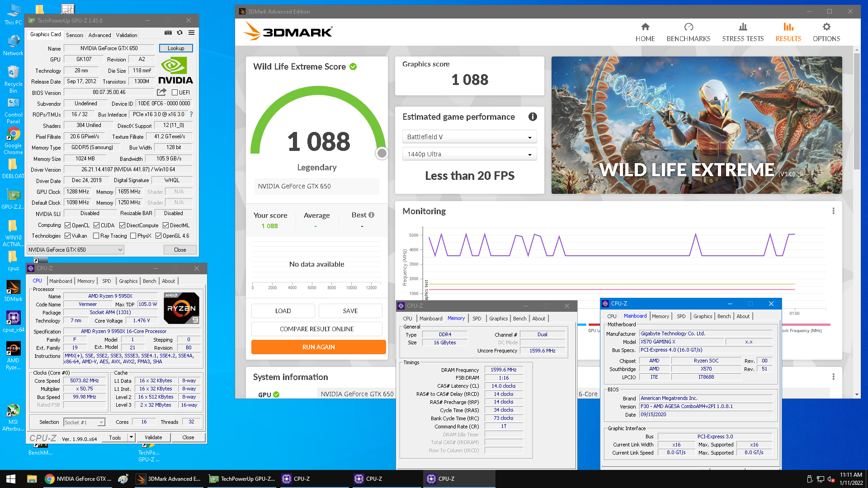868x488 pixels.
Task: Click COMPARE RESULT ONLINE button
Action: [x=316, y=329]
